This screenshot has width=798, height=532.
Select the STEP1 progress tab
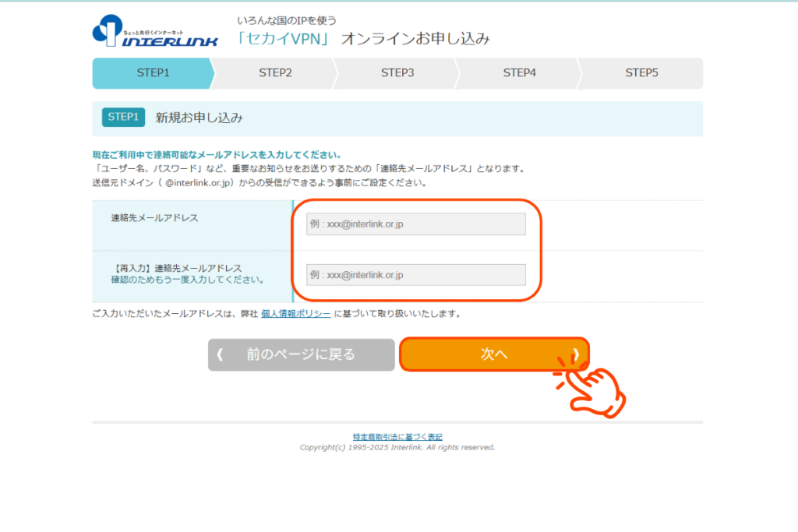(153, 73)
